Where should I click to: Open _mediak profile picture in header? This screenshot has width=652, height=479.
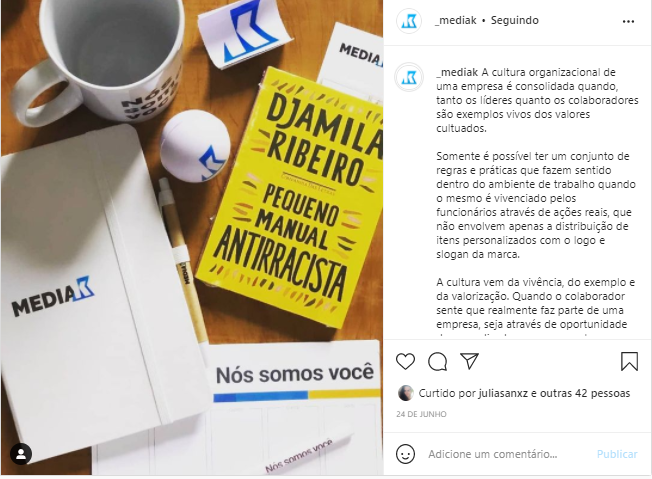(x=409, y=21)
